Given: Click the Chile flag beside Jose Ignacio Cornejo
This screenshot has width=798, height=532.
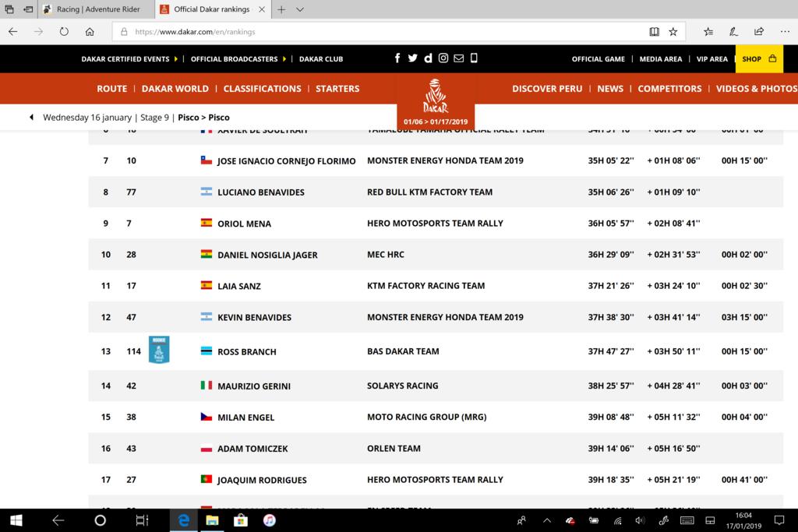Looking at the screenshot, I should (206, 160).
